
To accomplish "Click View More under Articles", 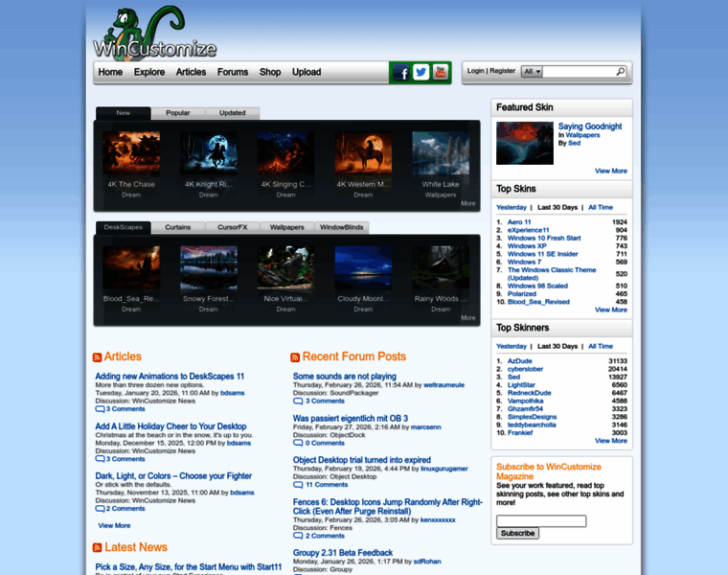I will (x=114, y=525).
